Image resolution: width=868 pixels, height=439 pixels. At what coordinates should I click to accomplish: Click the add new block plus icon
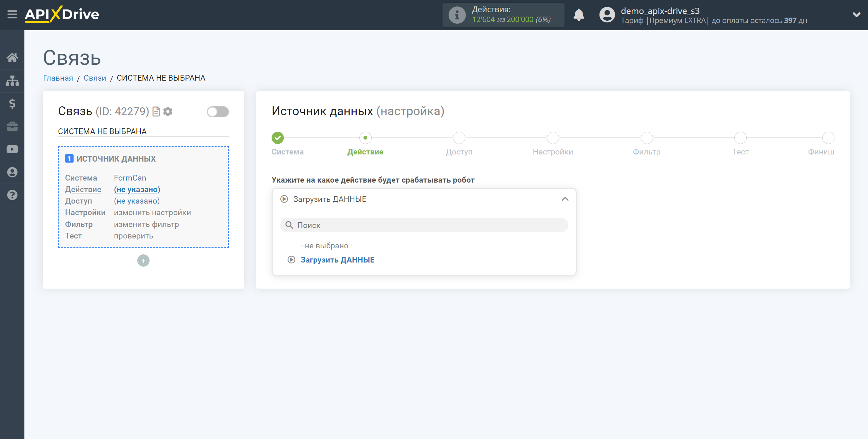click(x=143, y=260)
